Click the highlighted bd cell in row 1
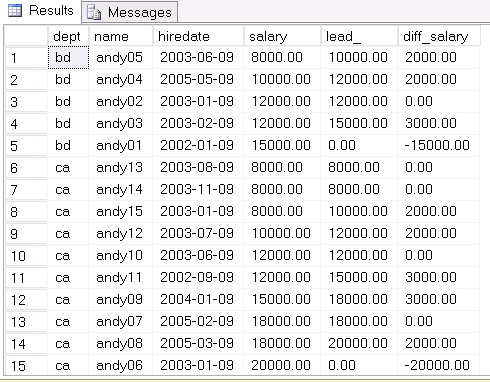The width and height of the screenshot is (490, 382). pos(68,57)
